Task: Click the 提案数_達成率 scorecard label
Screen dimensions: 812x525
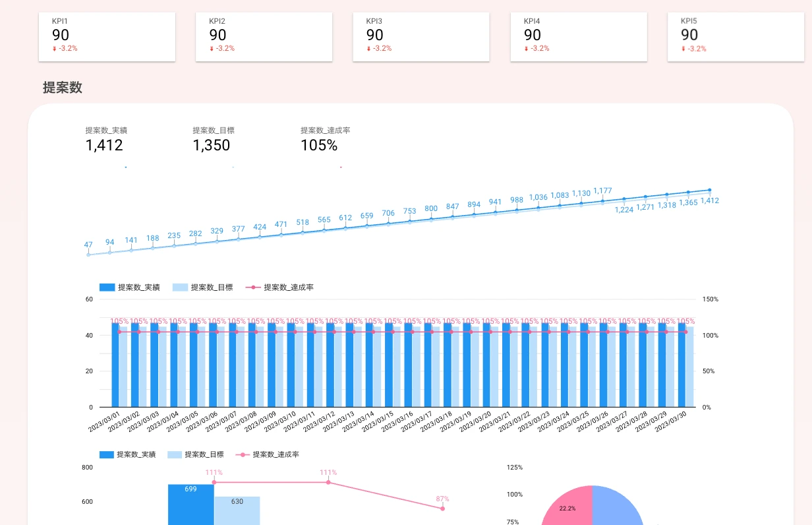Action: 326,131
